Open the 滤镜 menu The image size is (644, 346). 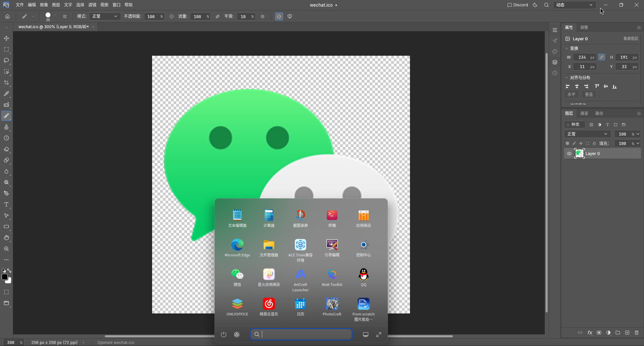pyautogui.click(x=92, y=5)
